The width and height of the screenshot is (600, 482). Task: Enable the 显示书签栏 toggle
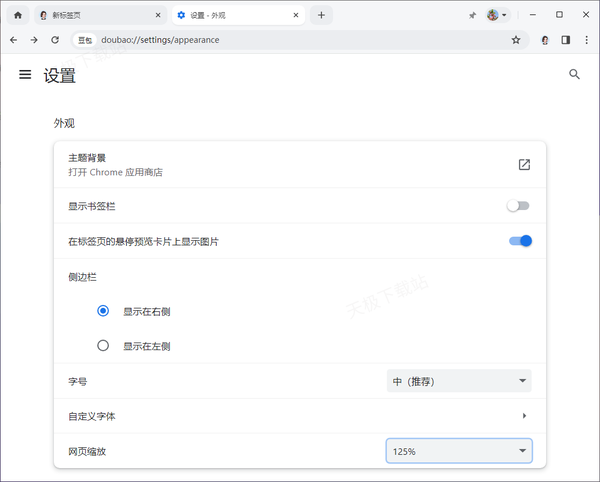[518, 206]
